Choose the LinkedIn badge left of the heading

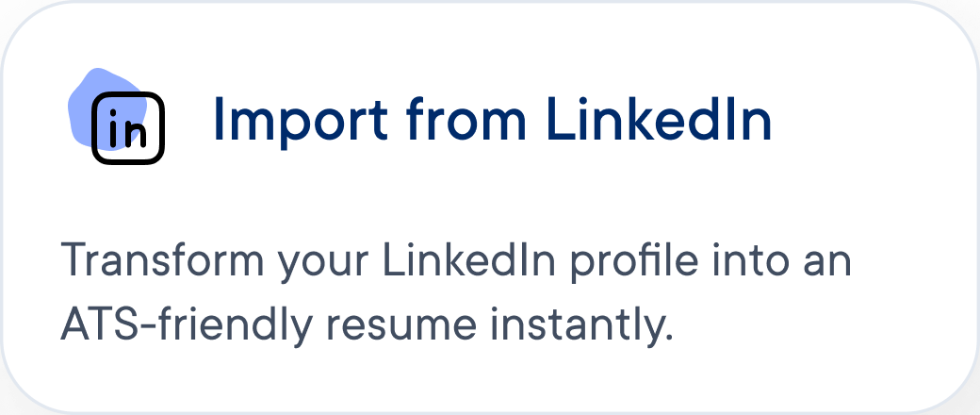[127, 128]
